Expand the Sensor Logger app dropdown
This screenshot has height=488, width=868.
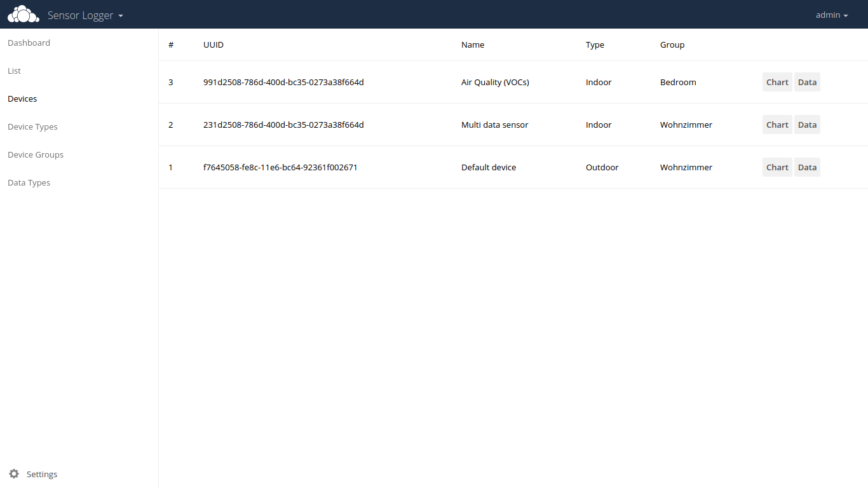(85, 15)
